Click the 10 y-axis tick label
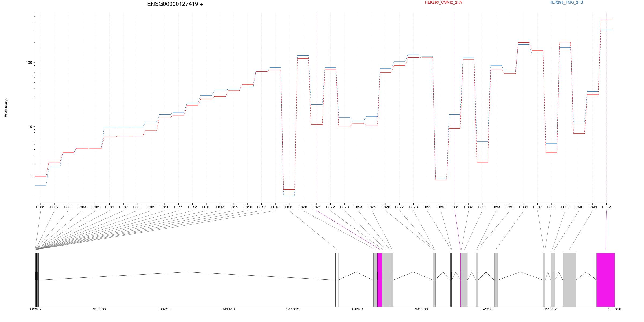This screenshot has width=644, height=322. pyautogui.click(x=30, y=127)
